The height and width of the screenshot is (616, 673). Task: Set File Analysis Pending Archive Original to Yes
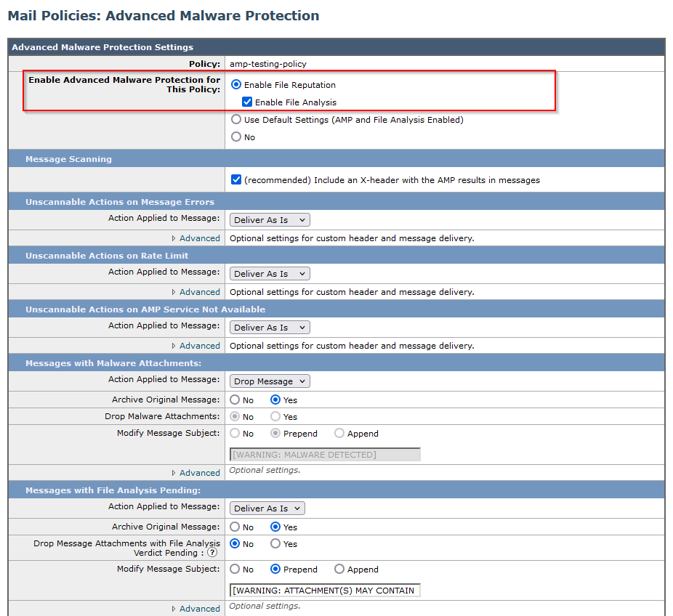[275, 527]
